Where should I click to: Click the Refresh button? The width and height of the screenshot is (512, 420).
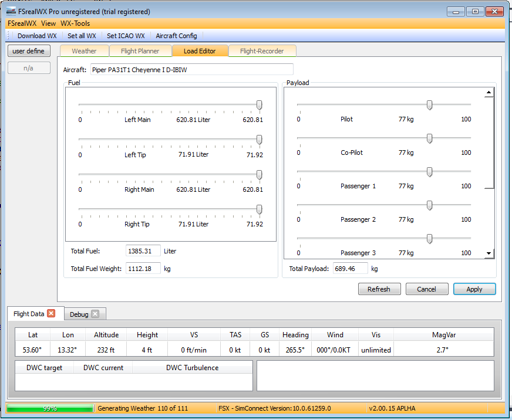[x=379, y=289]
